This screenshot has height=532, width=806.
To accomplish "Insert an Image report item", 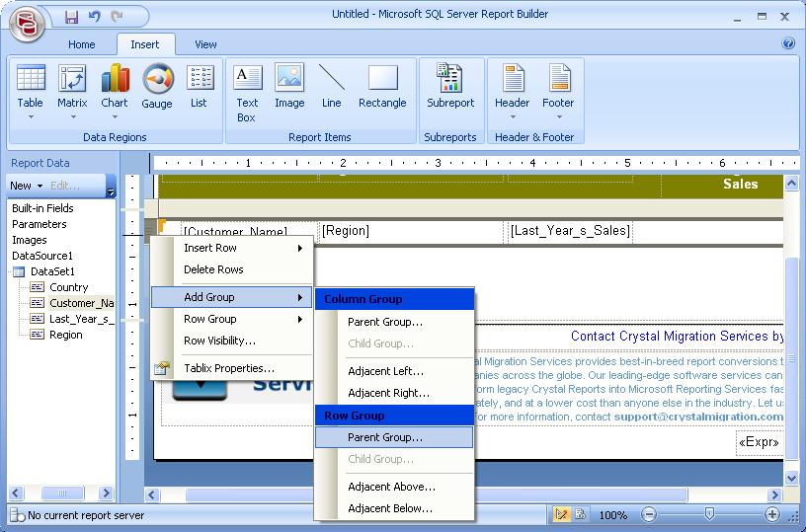I will coord(289,86).
